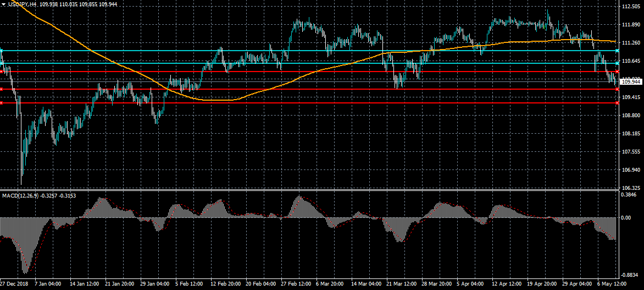Click the 106.940 price scale label
The width and height of the screenshot is (644, 290).
pyautogui.click(x=632, y=169)
